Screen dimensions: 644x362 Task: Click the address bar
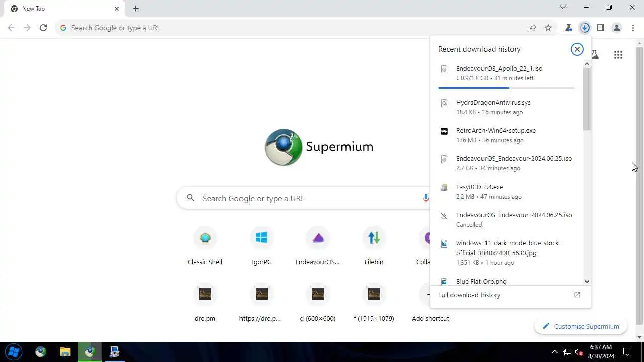(297, 28)
